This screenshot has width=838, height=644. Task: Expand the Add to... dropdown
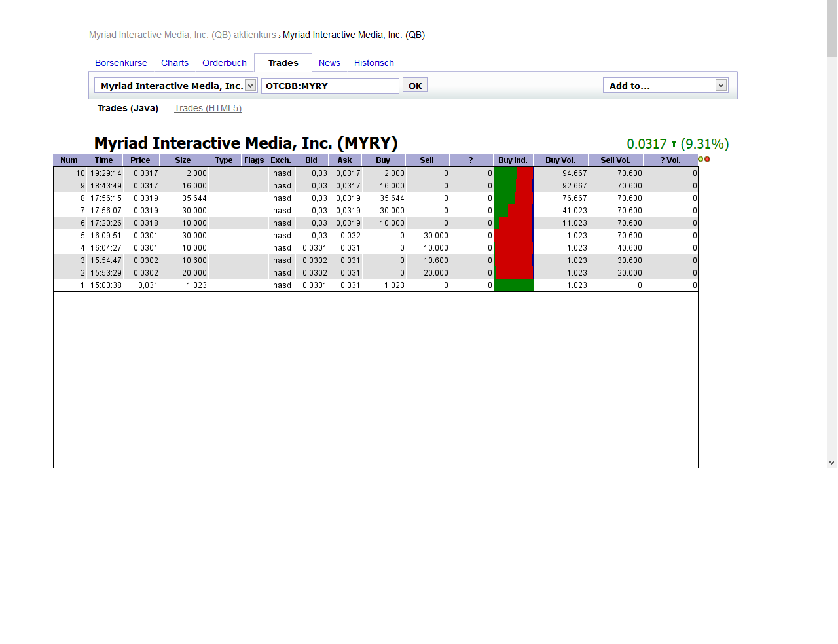[721, 85]
